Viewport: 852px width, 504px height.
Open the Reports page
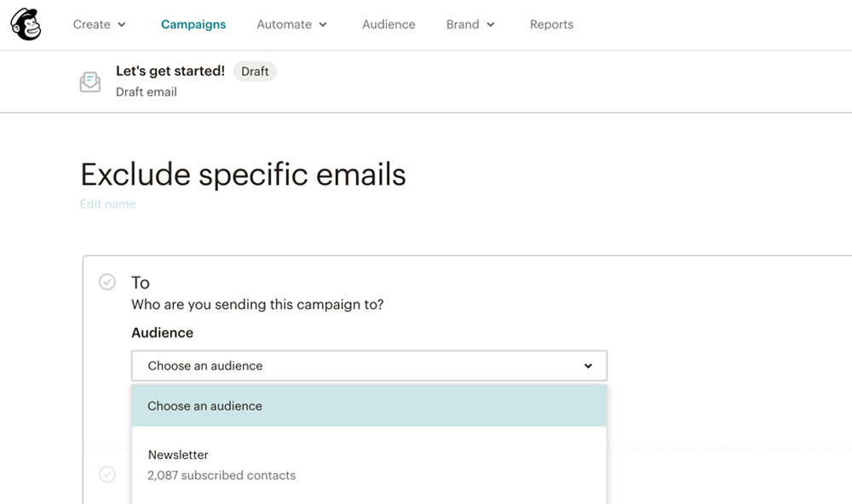click(x=551, y=25)
